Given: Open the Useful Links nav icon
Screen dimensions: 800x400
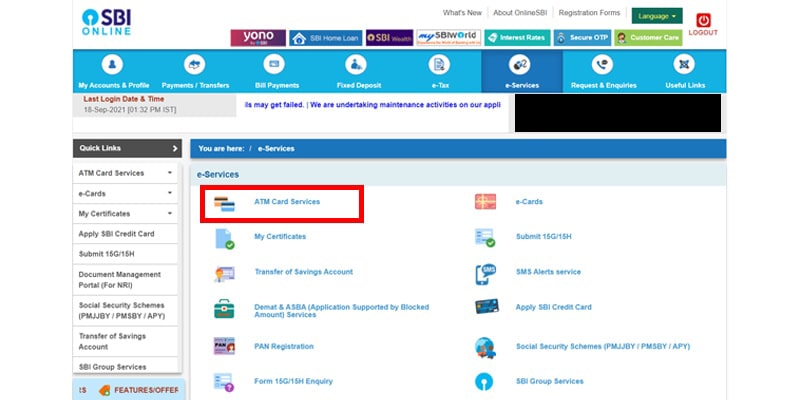Looking at the screenshot, I should coord(684,65).
